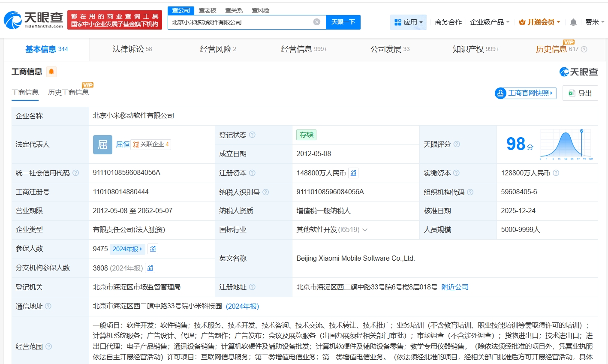
Task: Clear the search box text
Action: click(x=316, y=22)
